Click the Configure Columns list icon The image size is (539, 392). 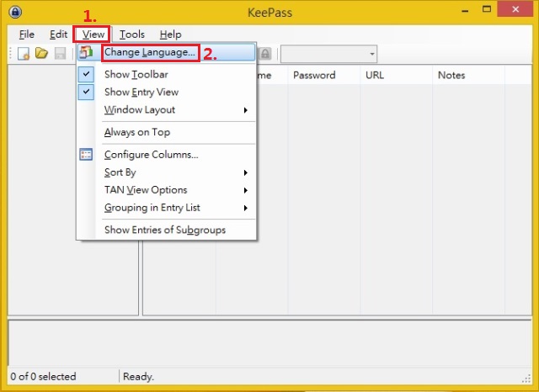[x=86, y=155]
